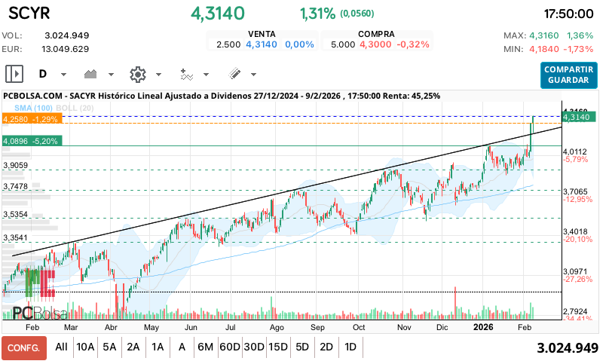Select the 6M time range
609x364 pixels.
click(x=205, y=347)
